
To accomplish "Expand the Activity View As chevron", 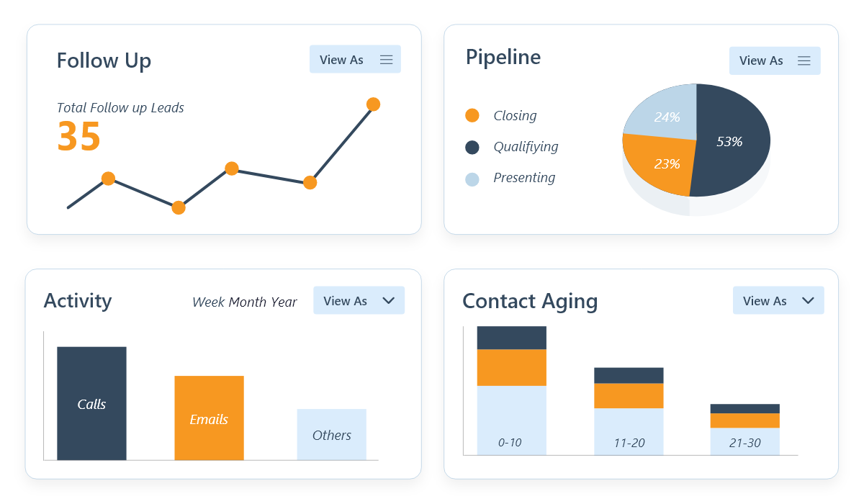I will tap(389, 300).
